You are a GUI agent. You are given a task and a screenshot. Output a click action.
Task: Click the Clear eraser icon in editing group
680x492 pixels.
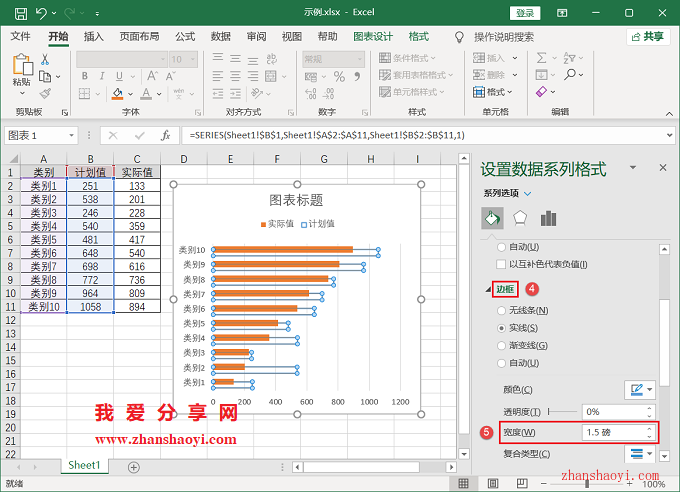point(541,92)
